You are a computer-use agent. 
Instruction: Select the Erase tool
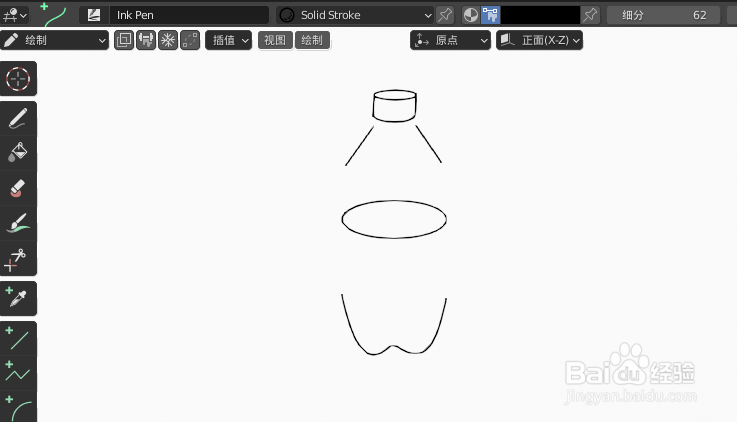pyautogui.click(x=18, y=188)
